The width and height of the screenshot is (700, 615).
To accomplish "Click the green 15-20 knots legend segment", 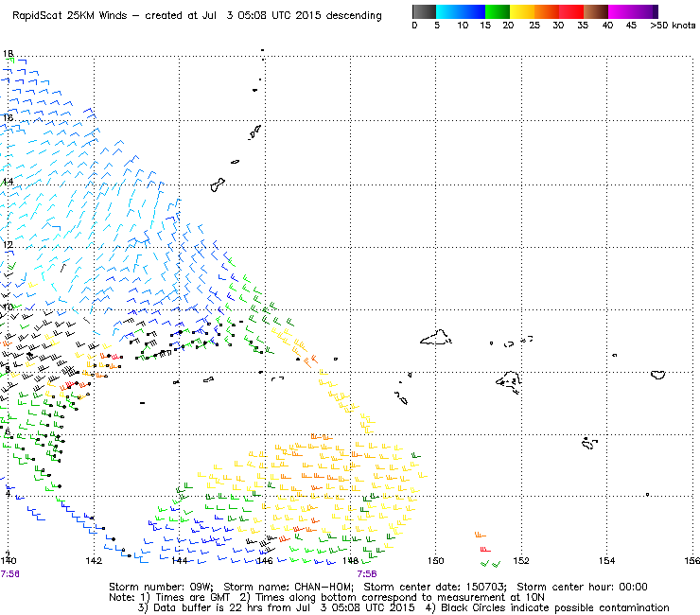I will (498, 11).
